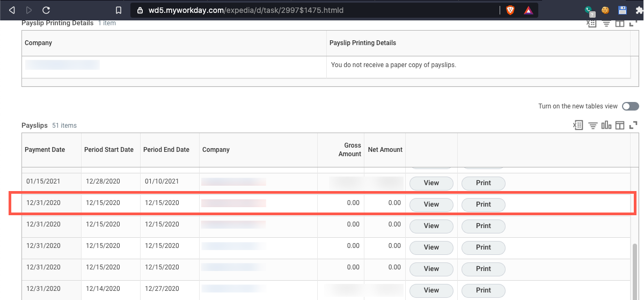The image size is (644, 300).
Task: Bookmark this page using the bookmark icon
Action: tap(119, 10)
